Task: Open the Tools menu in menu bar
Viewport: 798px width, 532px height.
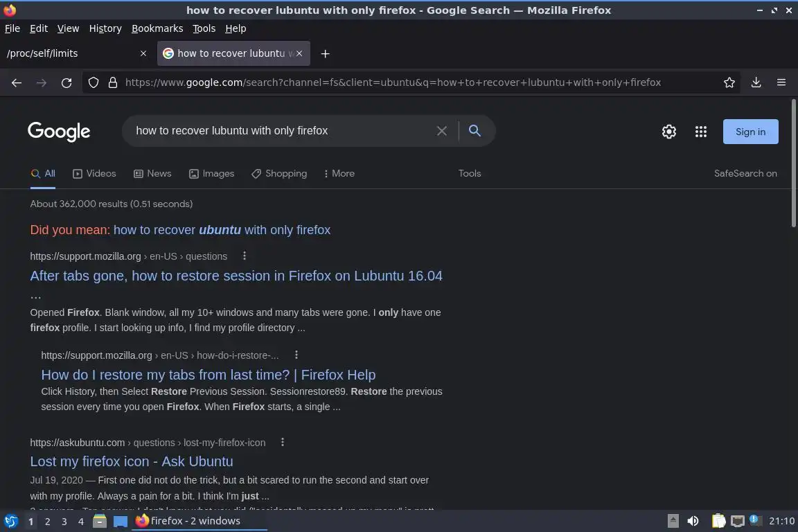Action: tap(204, 28)
